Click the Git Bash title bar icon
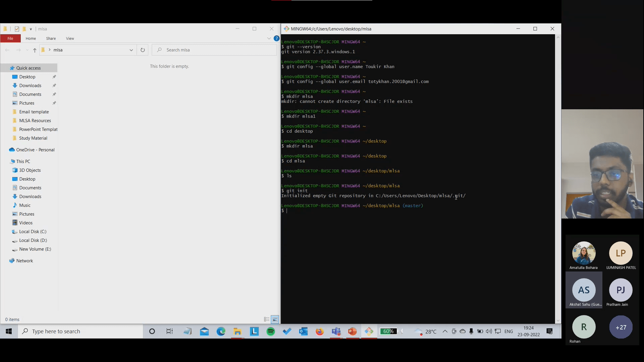644x362 pixels. [x=286, y=29]
